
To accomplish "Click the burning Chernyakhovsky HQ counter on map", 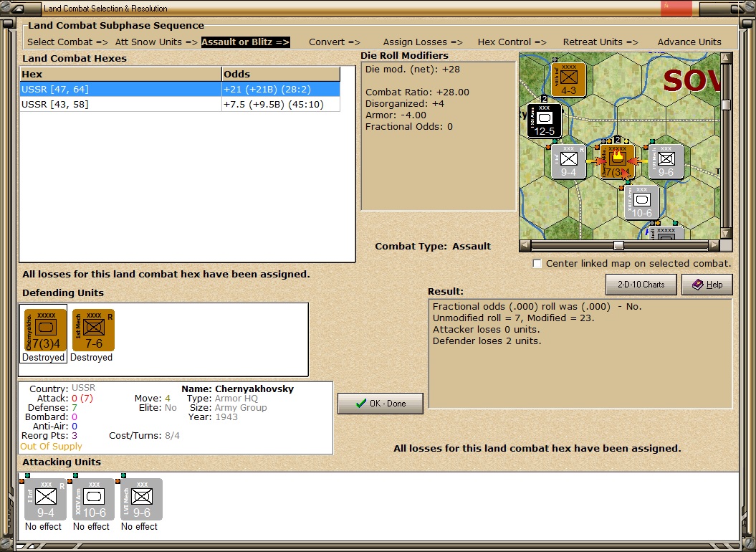I will point(617,161).
